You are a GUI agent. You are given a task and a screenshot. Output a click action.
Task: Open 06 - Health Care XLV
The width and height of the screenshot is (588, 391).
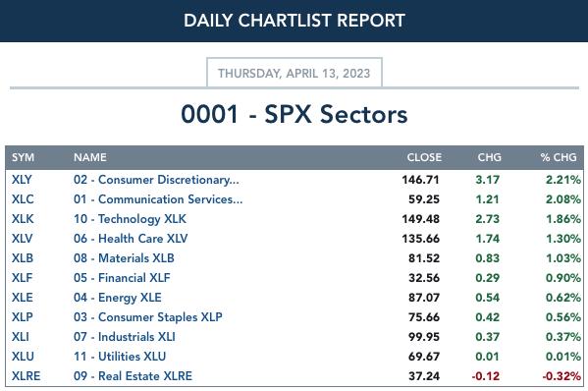[131, 239]
